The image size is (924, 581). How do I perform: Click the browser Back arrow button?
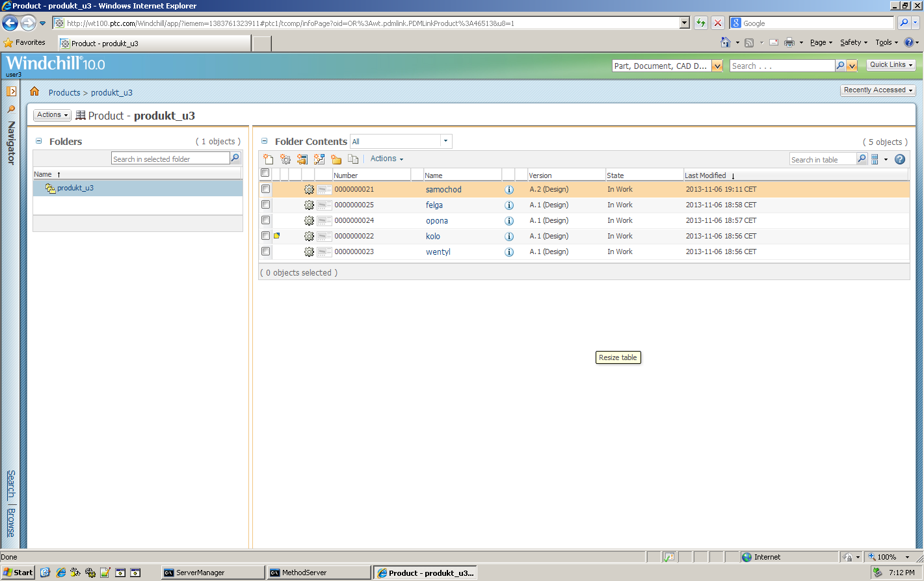pyautogui.click(x=10, y=23)
